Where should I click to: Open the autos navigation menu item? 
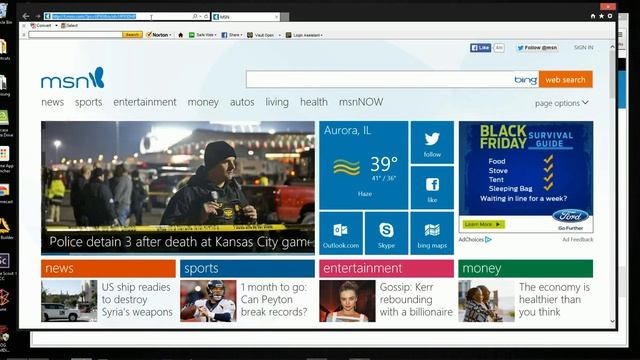tap(242, 102)
